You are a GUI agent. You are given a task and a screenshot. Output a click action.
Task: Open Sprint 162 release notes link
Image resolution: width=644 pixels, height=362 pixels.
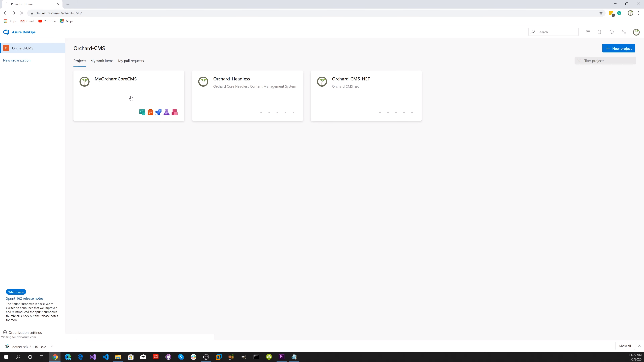(24, 298)
